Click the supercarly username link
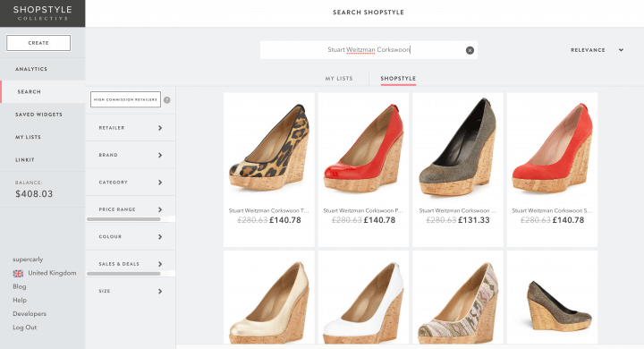The image size is (644, 349). click(x=28, y=260)
